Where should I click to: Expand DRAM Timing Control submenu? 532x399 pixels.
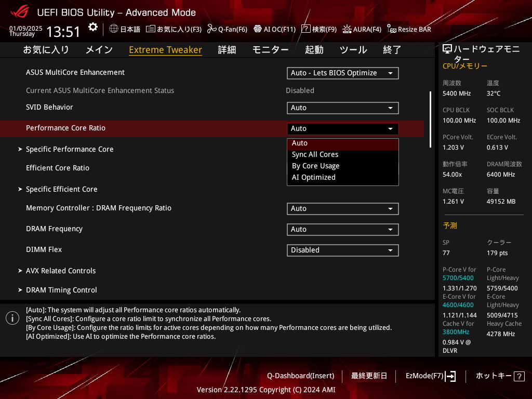pyautogui.click(x=61, y=290)
